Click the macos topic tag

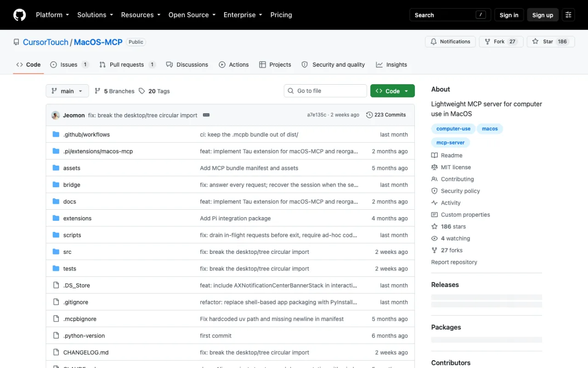click(x=490, y=129)
